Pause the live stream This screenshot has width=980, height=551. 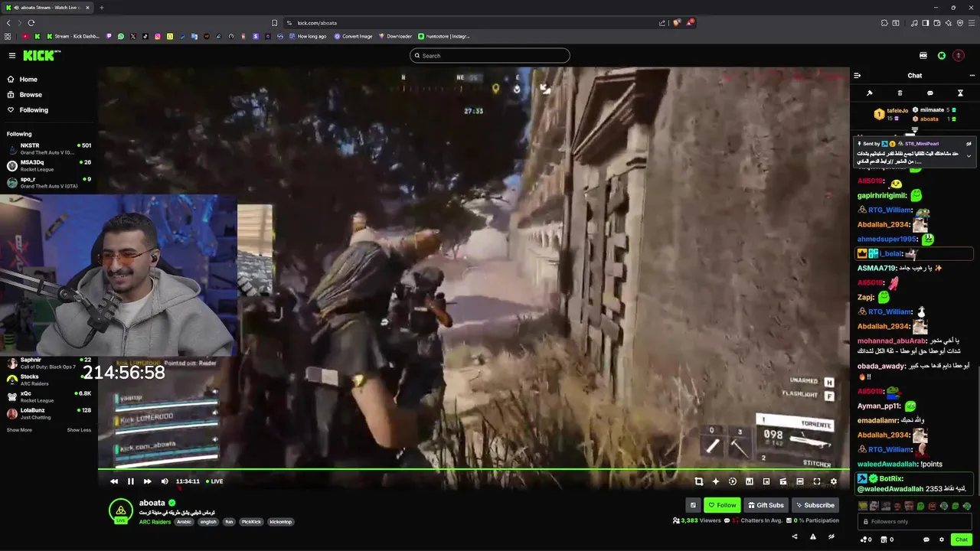click(x=131, y=481)
